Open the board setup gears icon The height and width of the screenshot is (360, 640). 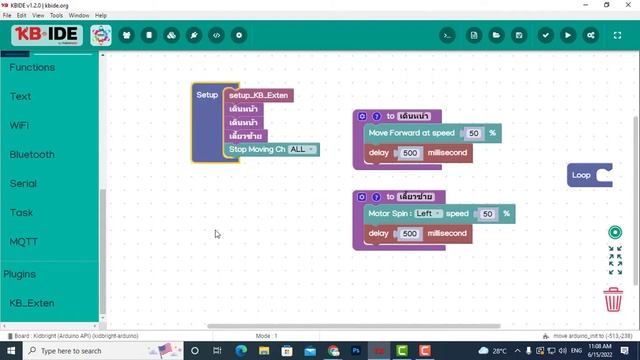pos(591,36)
